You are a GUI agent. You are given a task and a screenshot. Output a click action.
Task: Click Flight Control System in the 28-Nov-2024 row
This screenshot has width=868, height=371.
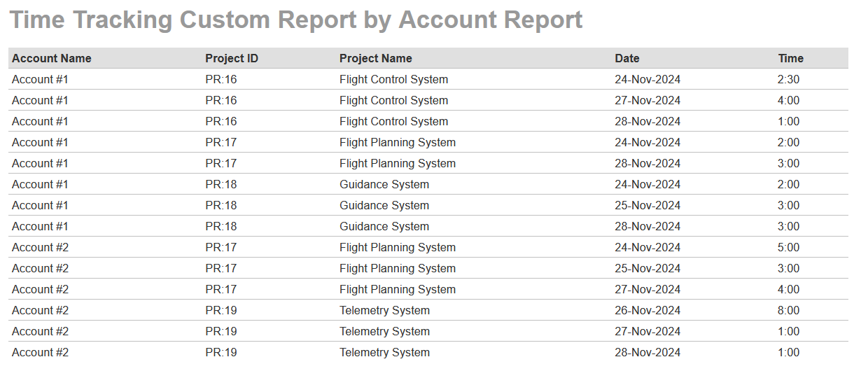point(393,122)
